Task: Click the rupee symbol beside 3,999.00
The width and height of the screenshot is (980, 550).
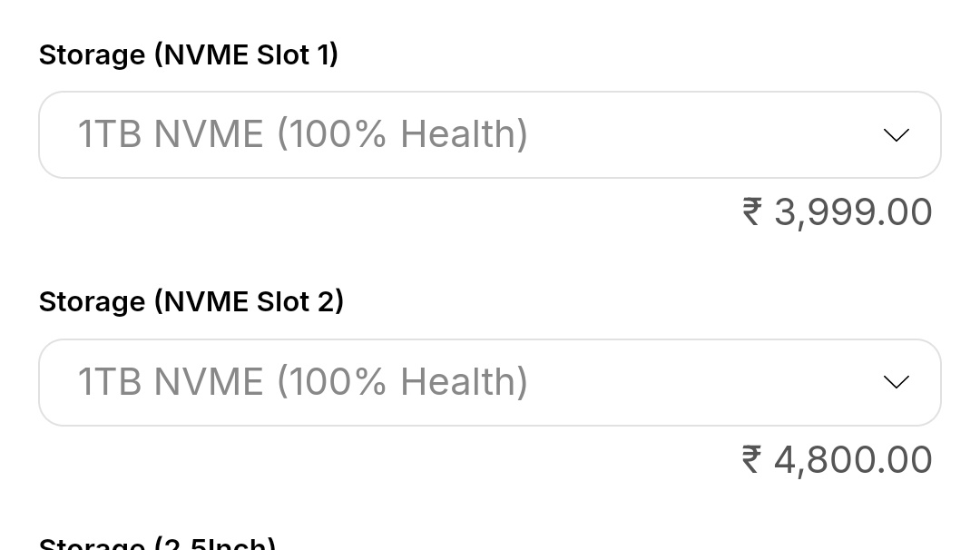Action: tap(751, 211)
